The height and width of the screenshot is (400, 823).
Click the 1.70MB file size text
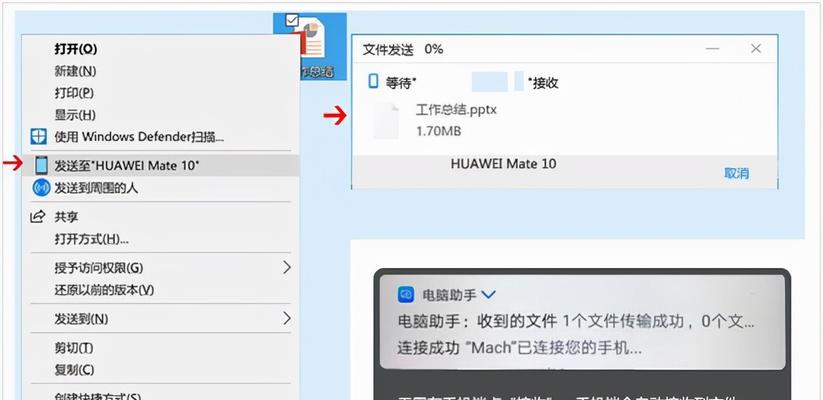click(438, 131)
